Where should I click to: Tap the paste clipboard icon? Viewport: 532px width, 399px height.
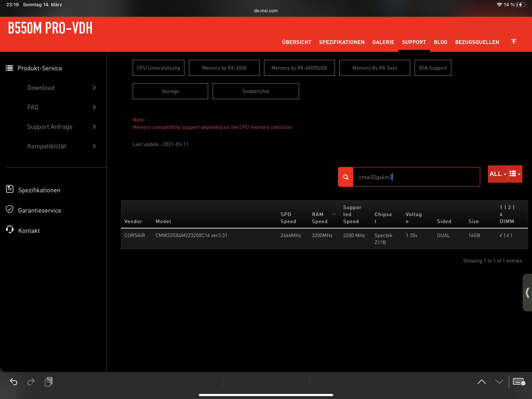point(48,382)
